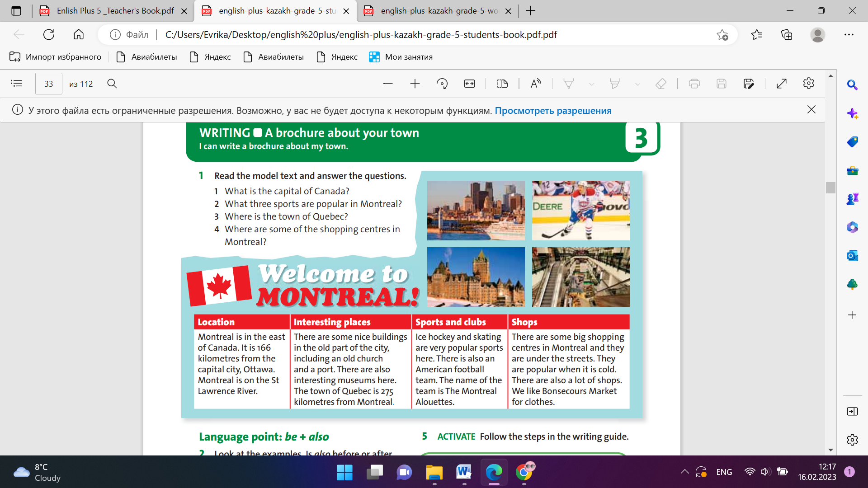The image size is (868, 488).
Task: Show hidden system tray icons chevron
Action: pyautogui.click(x=684, y=472)
